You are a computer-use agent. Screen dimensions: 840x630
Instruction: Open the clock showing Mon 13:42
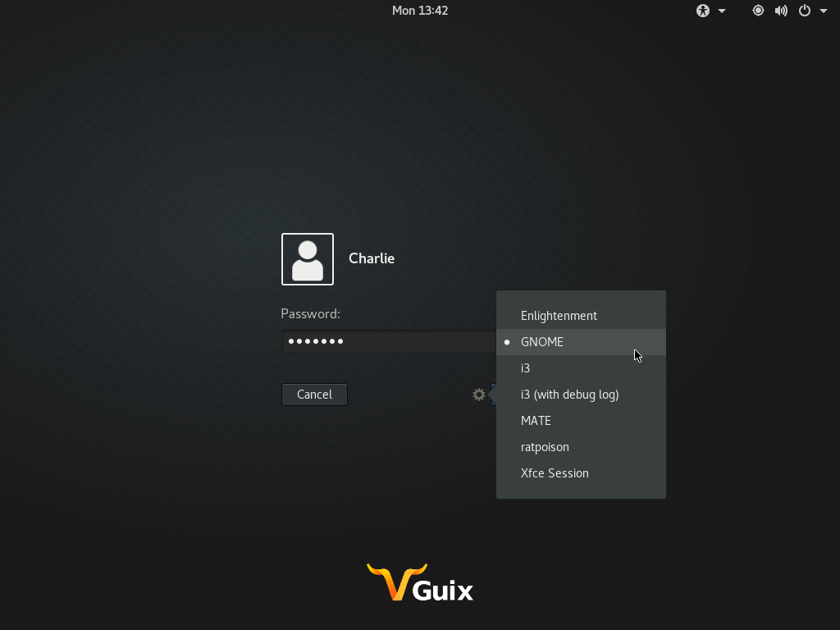(x=420, y=11)
